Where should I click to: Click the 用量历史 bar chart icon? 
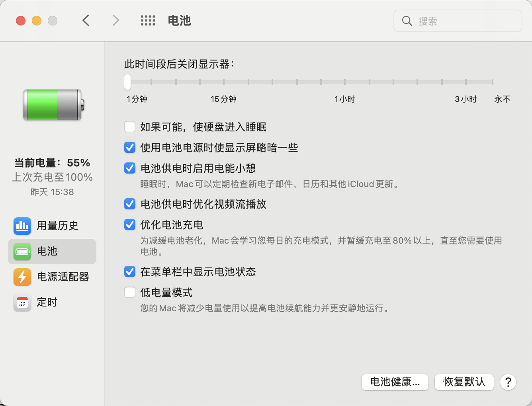coord(22,226)
